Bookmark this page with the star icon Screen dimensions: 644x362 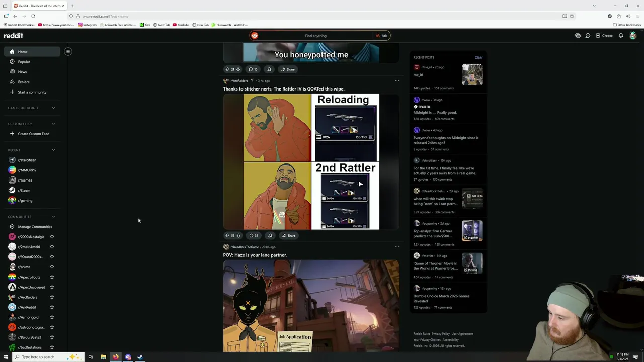pyautogui.click(x=572, y=16)
